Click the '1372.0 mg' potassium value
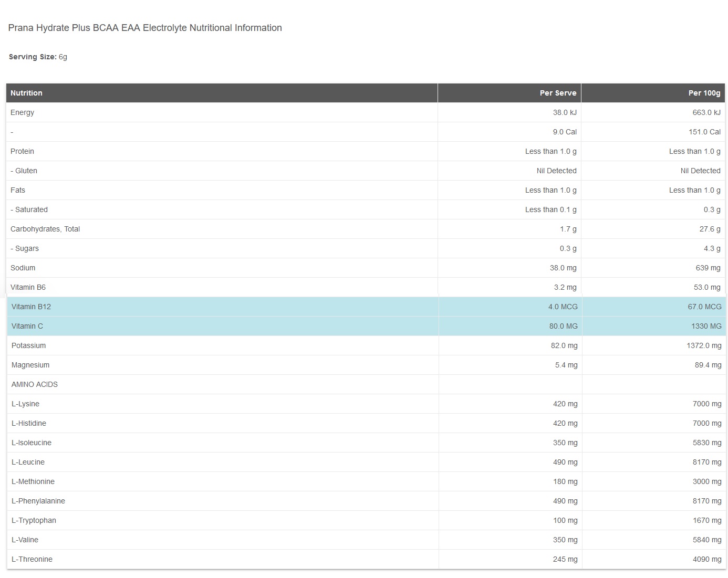The height and width of the screenshot is (578, 728). pyautogui.click(x=704, y=345)
